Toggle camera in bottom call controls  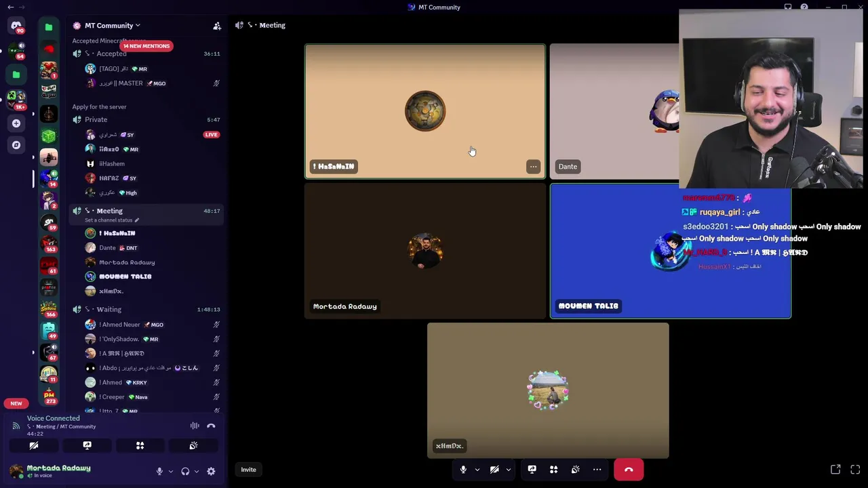pyautogui.click(x=494, y=469)
